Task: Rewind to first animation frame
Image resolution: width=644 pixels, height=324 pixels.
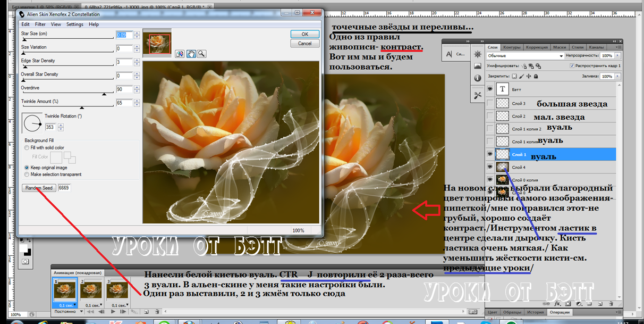Action: point(90,312)
